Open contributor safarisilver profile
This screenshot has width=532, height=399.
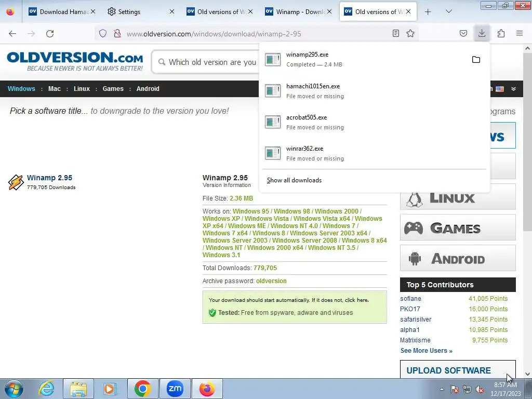416,320
